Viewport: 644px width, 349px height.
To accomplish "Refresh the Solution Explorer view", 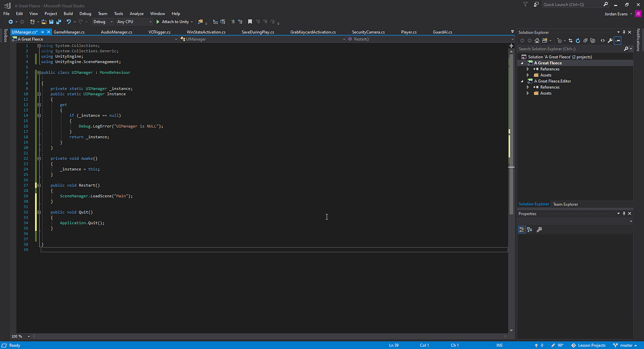I will point(578,40).
